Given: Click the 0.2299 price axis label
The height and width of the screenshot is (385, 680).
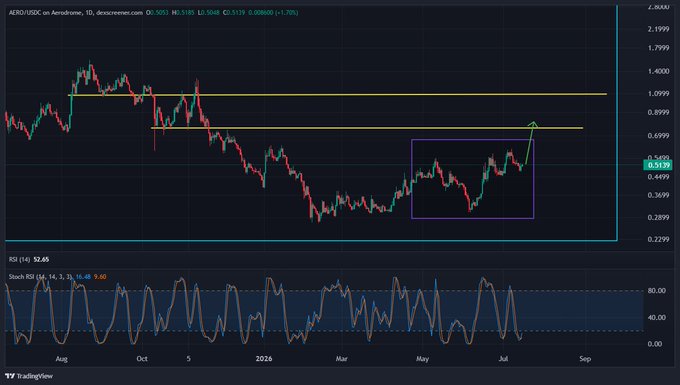Looking at the screenshot, I should 658,239.
